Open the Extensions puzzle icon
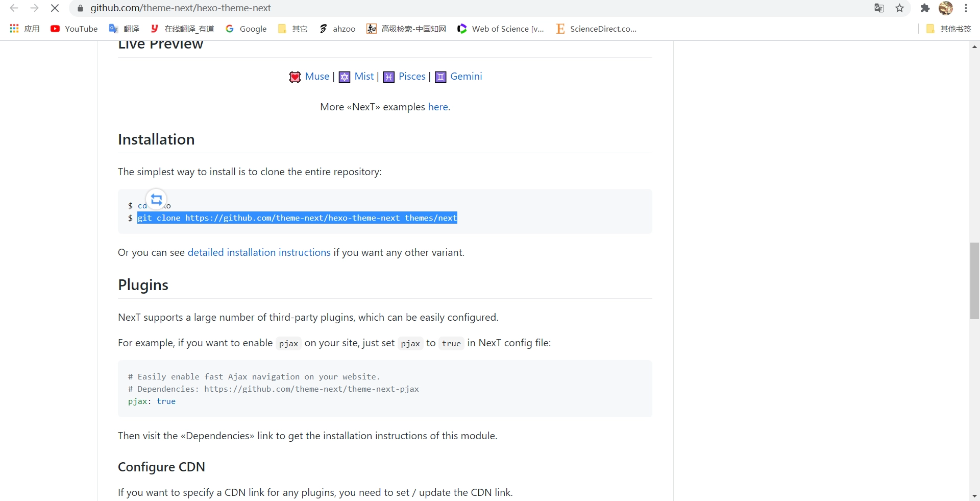 click(x=925, y=8)
